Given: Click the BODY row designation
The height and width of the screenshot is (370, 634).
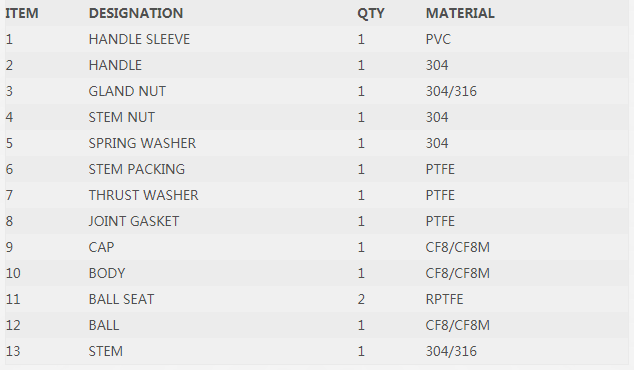Looking at the screenshot, I should 107,273.
